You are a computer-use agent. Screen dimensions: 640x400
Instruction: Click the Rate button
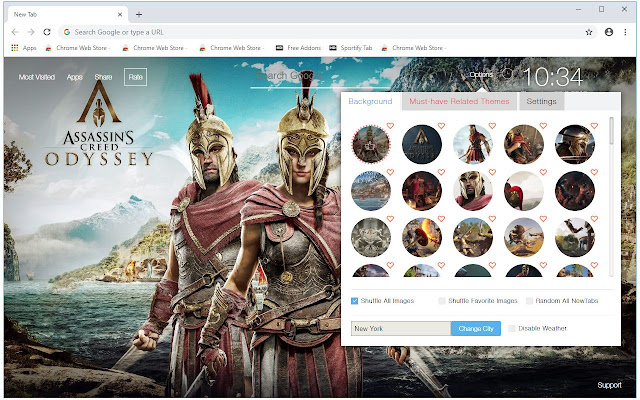136,77
